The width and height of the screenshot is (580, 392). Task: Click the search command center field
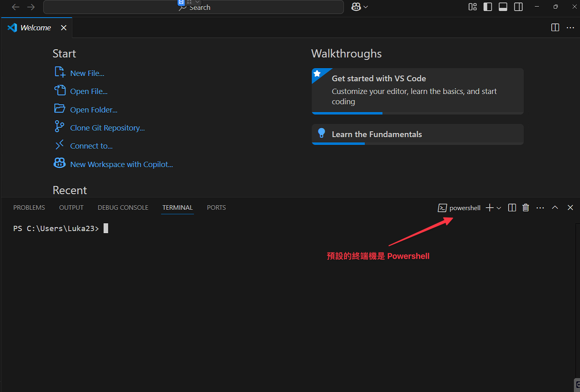pyautogui.click(x=193, y=7)
